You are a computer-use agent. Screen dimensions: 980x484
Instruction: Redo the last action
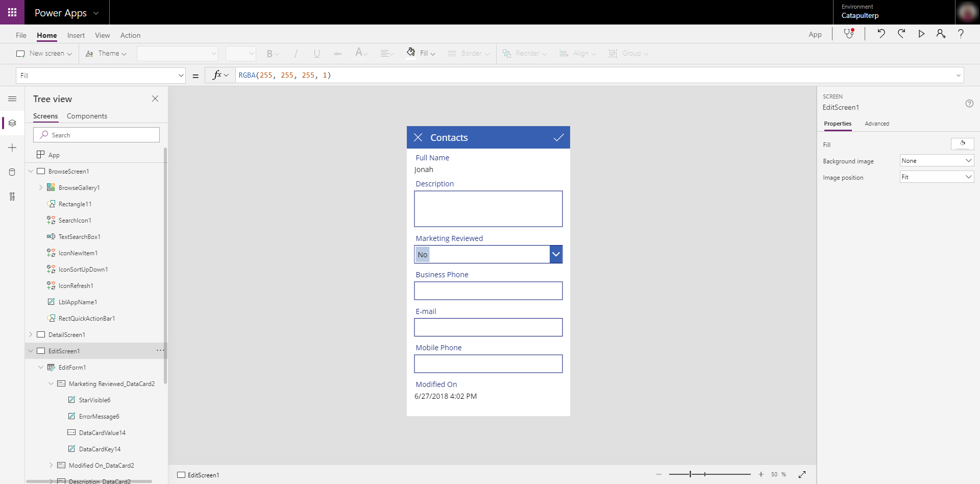[901, 34]
